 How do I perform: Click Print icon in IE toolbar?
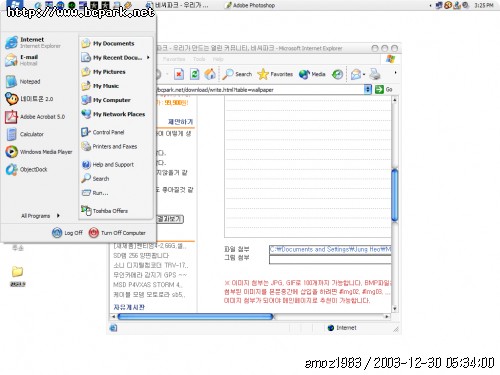click(375, 74)
